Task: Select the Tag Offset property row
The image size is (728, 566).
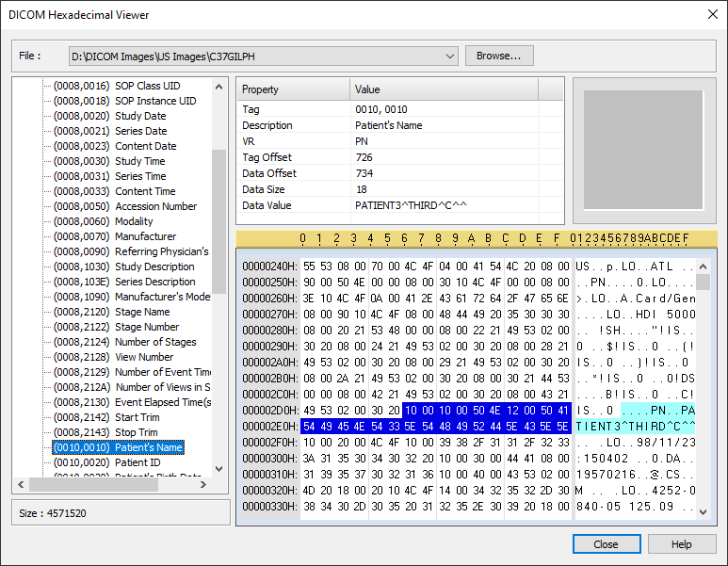Action: 267,157
